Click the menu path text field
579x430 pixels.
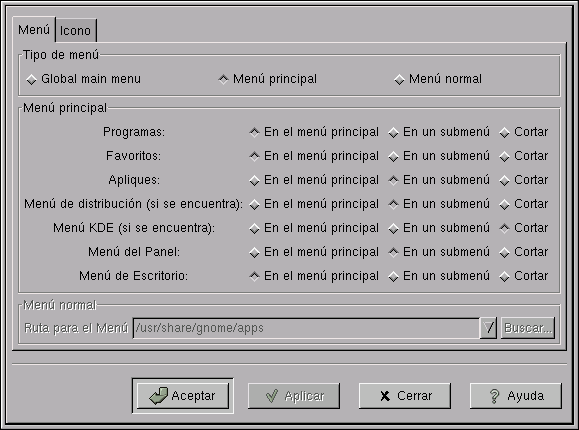click(306, 328)
